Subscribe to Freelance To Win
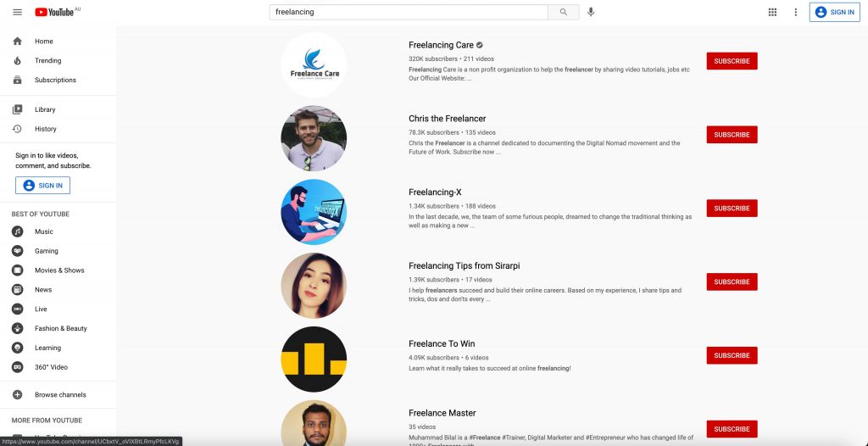Viewport: 868px width, 446px height. tap(732, 355)
